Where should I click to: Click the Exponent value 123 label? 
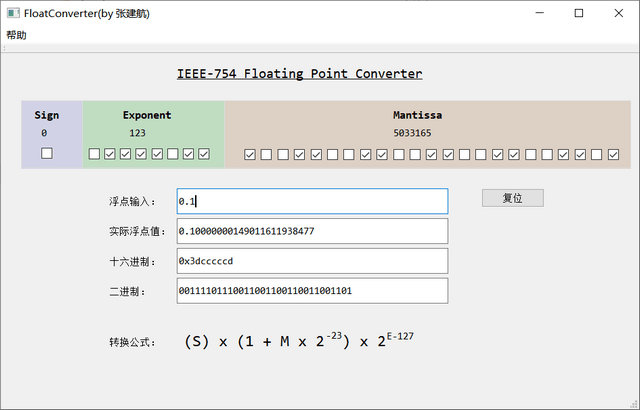138,133
